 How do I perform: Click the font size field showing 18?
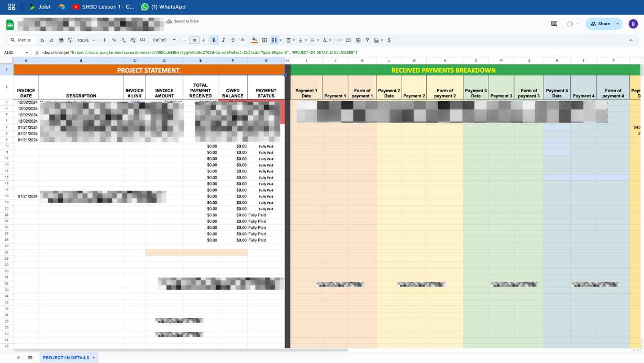(x=194, y=40)
